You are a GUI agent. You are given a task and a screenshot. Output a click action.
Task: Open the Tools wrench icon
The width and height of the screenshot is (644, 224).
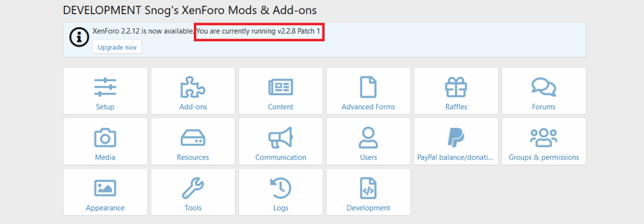tap(193, 188)
